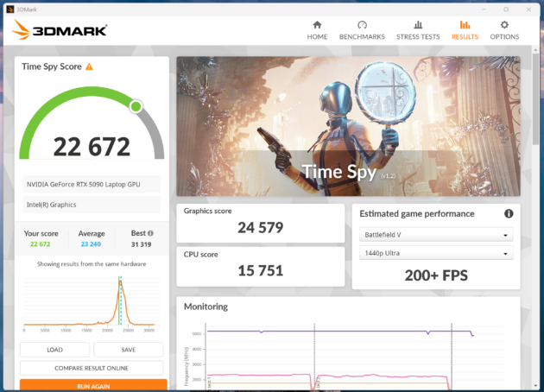Go to the OPTIONS tab
The image size is (544, 392).
[x=504, y=30]
